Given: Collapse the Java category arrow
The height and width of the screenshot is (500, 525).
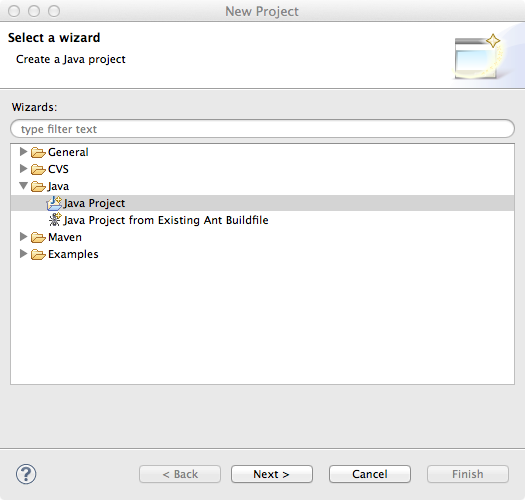Looking at the screenshot, I should coord(23,186).
